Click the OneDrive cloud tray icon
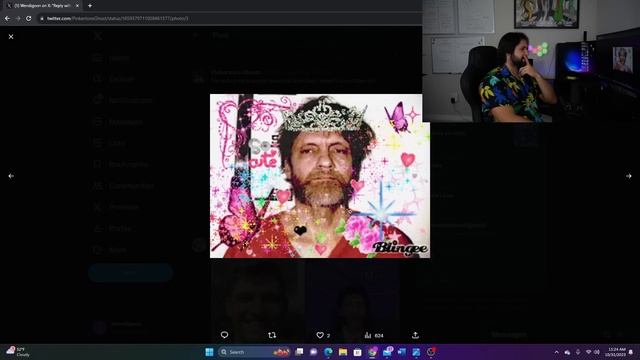Viewport: 640px width, 360px height. coord(567,352)
